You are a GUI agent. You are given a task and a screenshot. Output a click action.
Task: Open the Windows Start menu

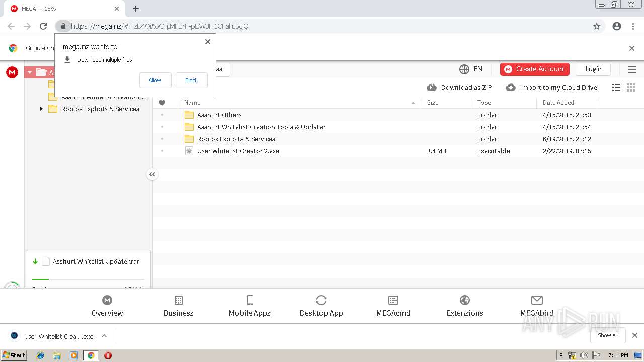14,355
